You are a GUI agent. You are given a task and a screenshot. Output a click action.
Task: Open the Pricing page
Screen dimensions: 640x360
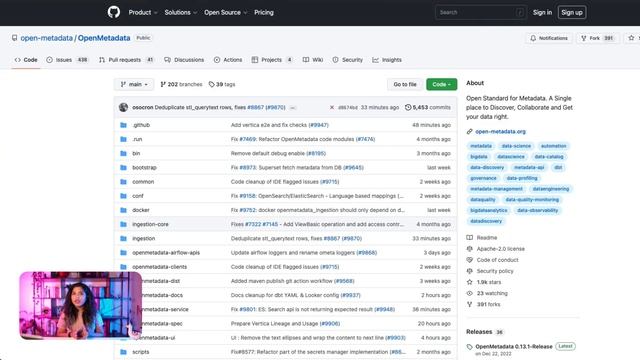[x=264, y=12]
